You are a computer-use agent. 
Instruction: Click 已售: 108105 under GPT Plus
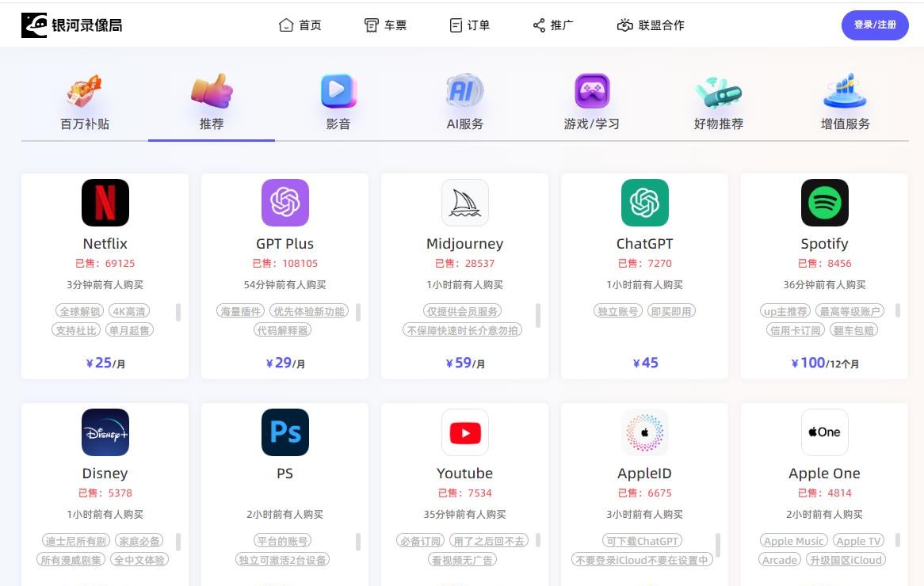tap(285, 263)
